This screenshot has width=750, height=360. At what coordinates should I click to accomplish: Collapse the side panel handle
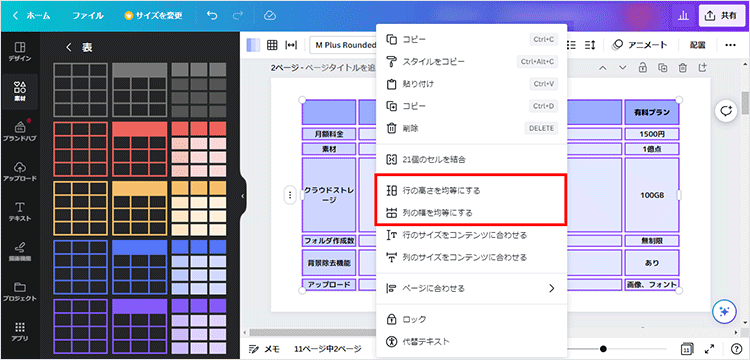[x=243, y=196]
